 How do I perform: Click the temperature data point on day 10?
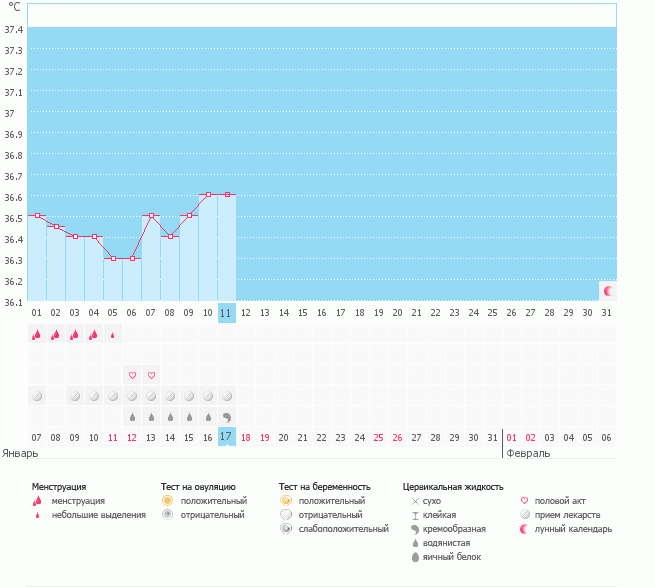tap(208, 194)
